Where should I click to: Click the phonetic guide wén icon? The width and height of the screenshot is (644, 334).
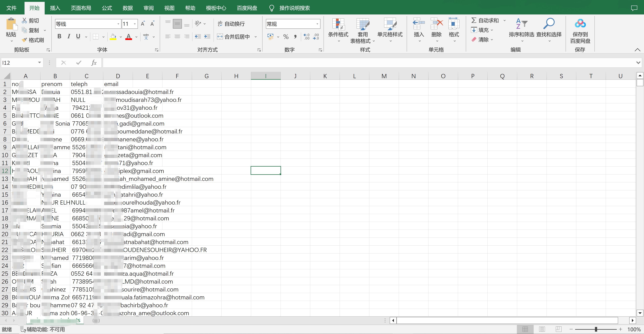[x=146, y=37]
